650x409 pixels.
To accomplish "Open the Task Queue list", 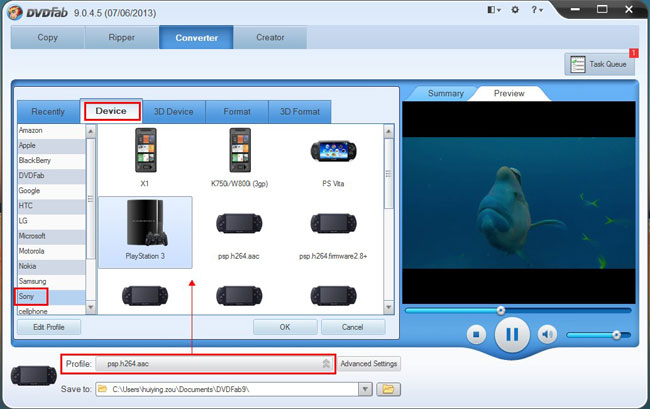I will [x=599, y=64].
